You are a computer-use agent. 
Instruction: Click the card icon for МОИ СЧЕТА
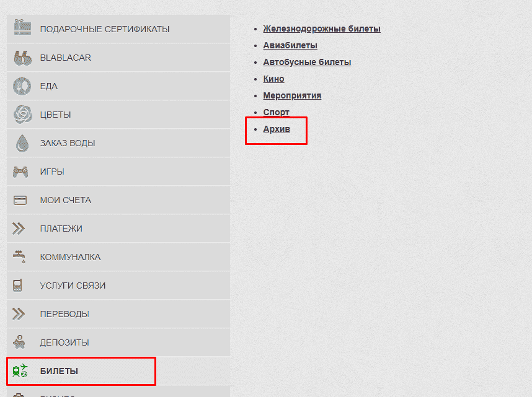coord(20,200)
